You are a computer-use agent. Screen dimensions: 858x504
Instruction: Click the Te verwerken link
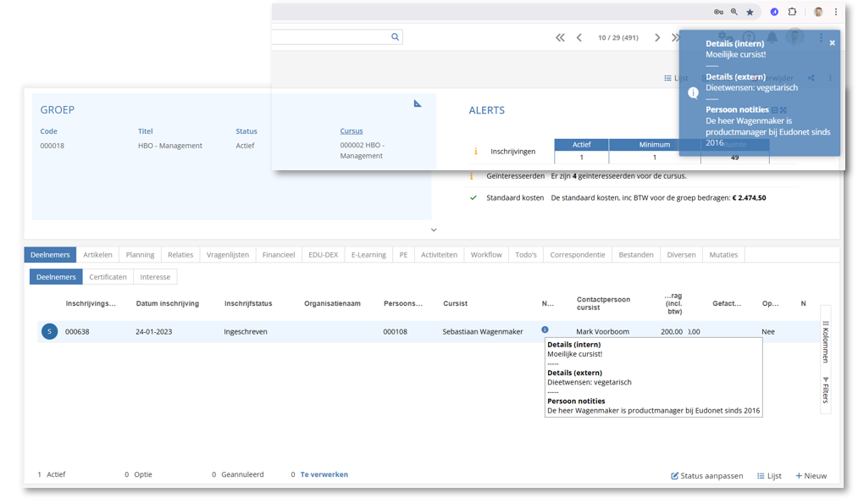coord(324,474)
